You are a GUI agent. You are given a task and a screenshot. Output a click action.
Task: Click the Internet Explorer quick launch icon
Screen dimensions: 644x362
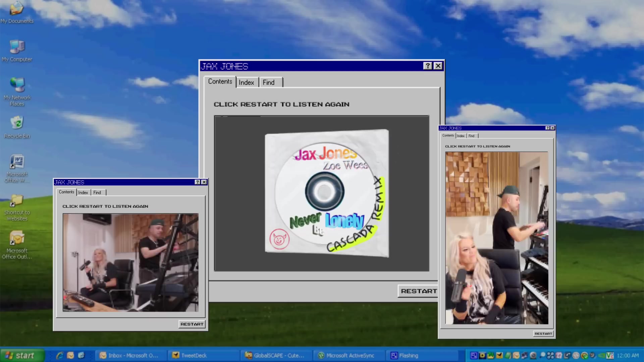[x=60, y=355]
